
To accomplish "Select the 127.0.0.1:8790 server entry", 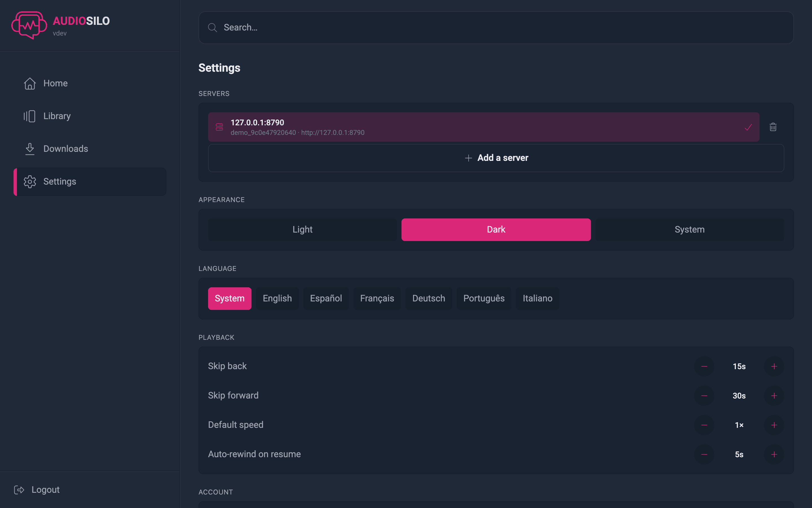I will point(484,127).
